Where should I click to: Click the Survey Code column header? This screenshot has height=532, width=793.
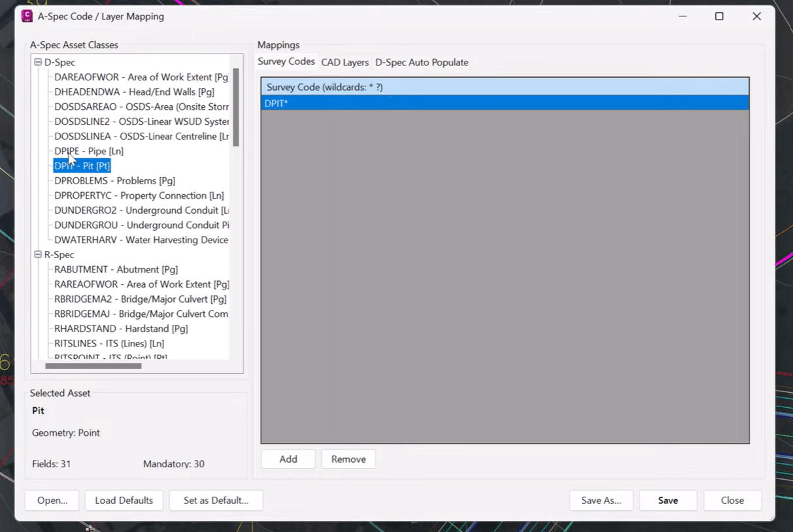[x=505, y=87]
